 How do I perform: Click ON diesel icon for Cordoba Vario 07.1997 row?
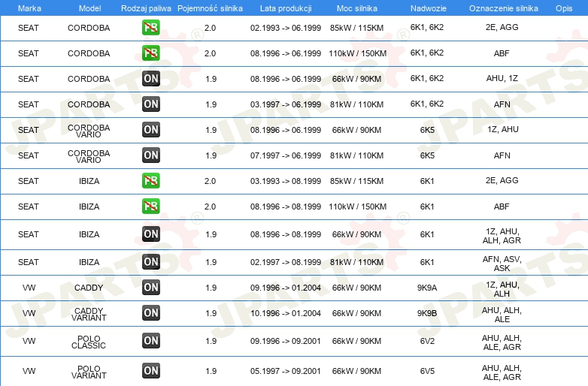point(150,155)
